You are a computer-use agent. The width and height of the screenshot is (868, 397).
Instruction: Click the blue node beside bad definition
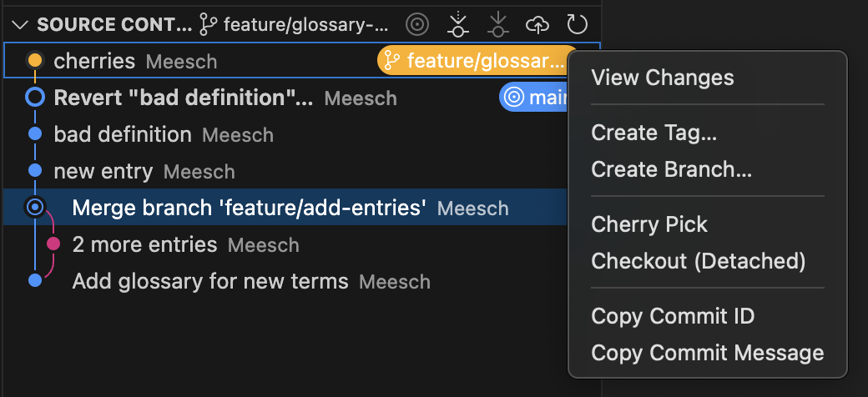coord(35,133)
